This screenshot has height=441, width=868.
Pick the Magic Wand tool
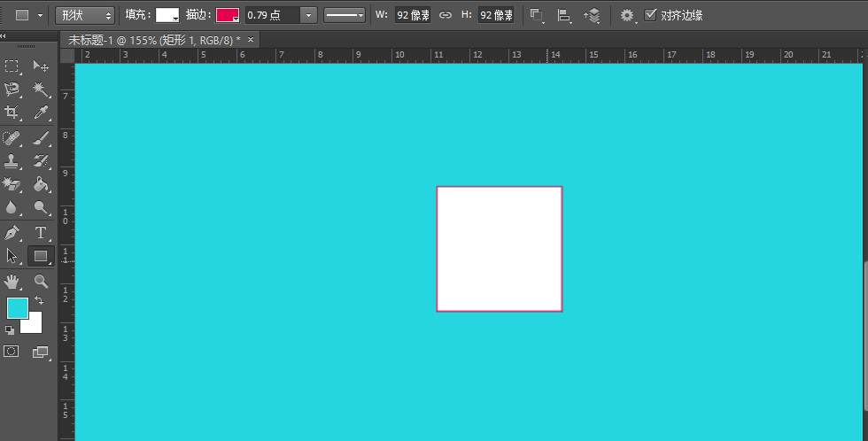click(41, 89)
